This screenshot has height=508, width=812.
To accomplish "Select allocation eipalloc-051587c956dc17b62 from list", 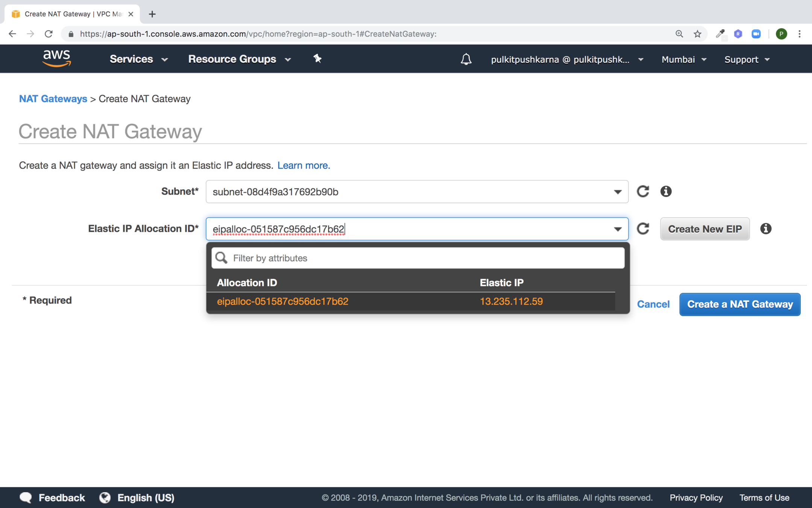I will point(282,301).
